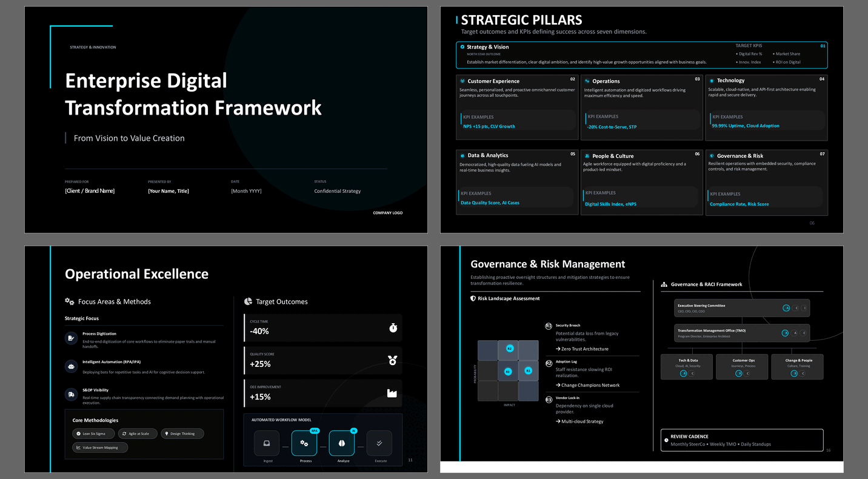Click the shield icon beside Risk Landscape Assessment
Image resolution: width=868 pixels, height=479 pixels.
point(473,298)
